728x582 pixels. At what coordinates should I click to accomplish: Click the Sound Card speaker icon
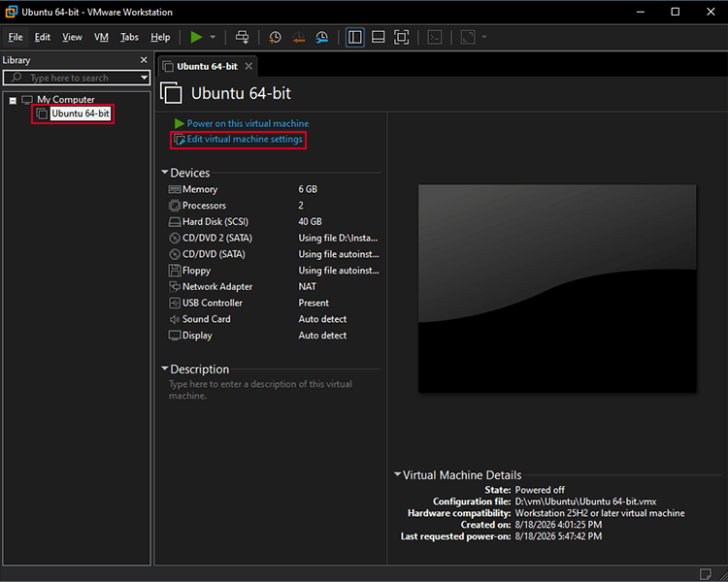click(x=175, y=319)
